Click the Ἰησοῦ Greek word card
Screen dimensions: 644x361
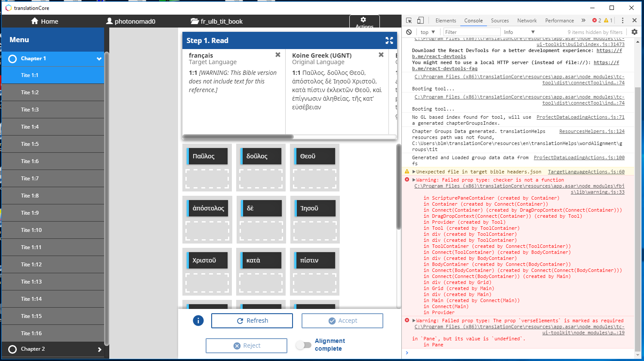[314, 208]
